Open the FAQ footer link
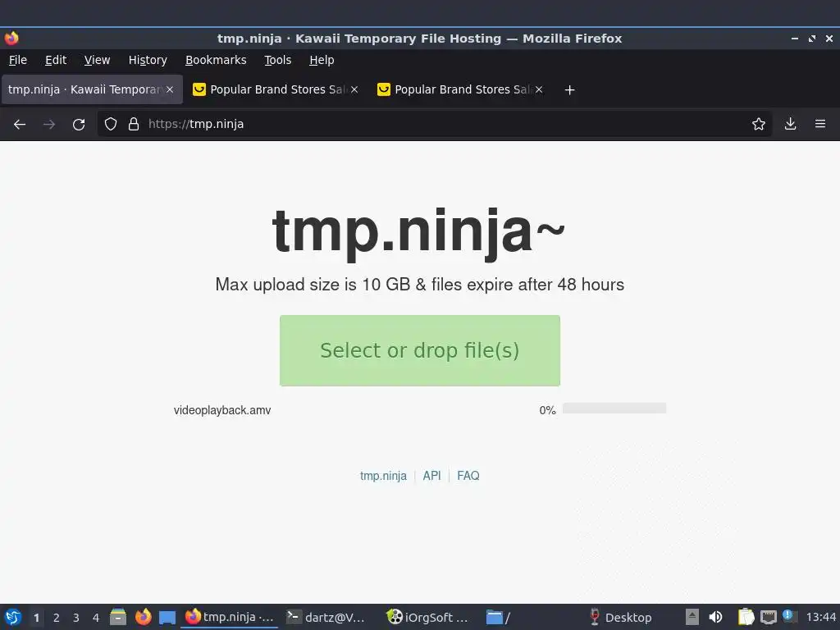The height and width of the screenshot is (630, 840). click(x=468, y=476)
